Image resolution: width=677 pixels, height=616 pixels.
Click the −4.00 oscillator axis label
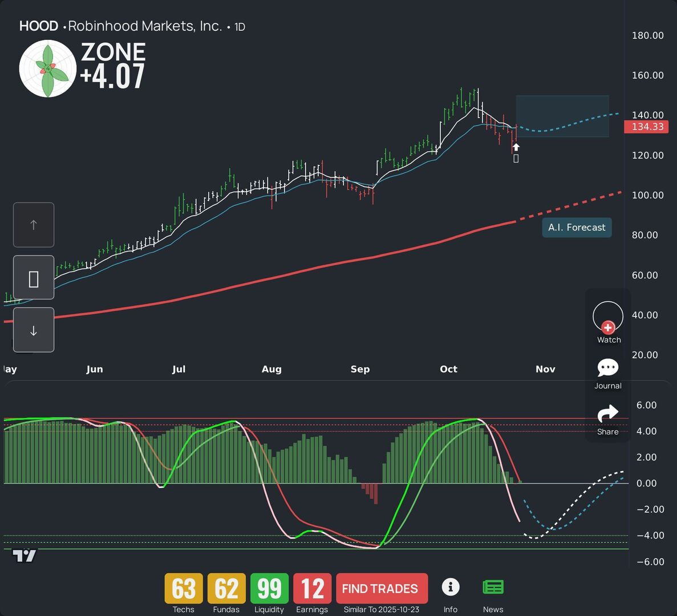650,535
